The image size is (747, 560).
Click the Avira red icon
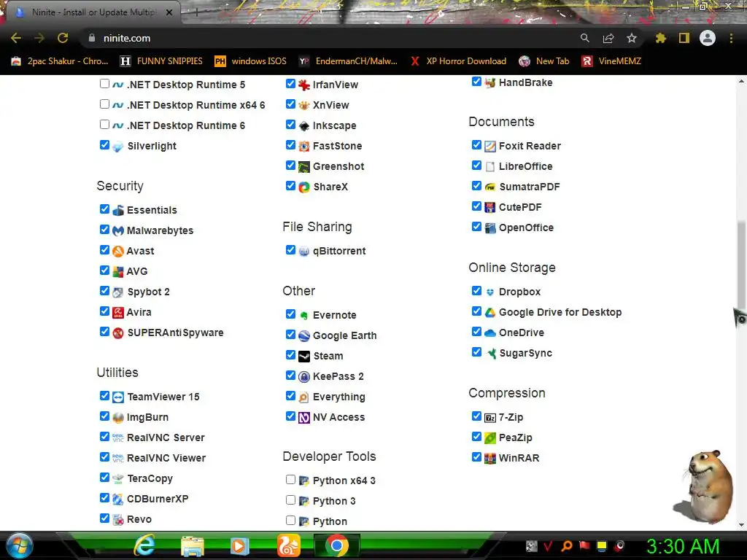pyautogui.click(x=118, y=313)
